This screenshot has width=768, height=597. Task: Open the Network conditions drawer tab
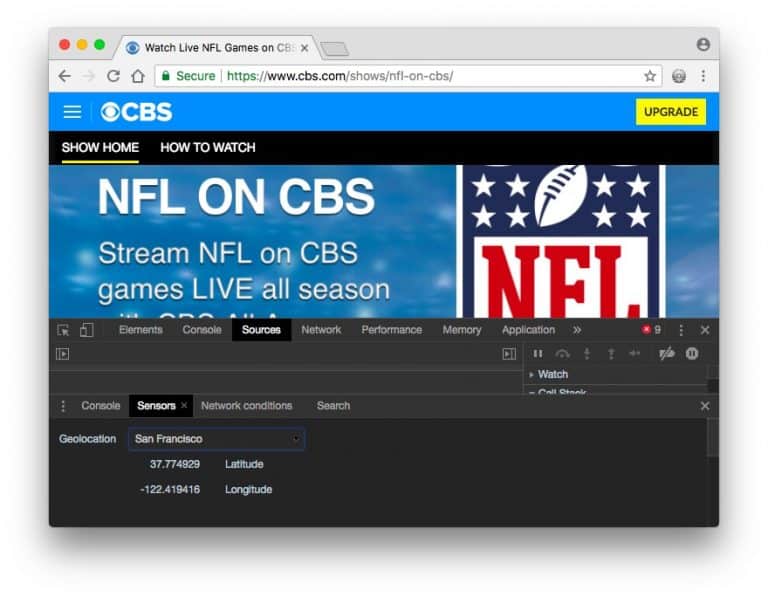(246, 406)
